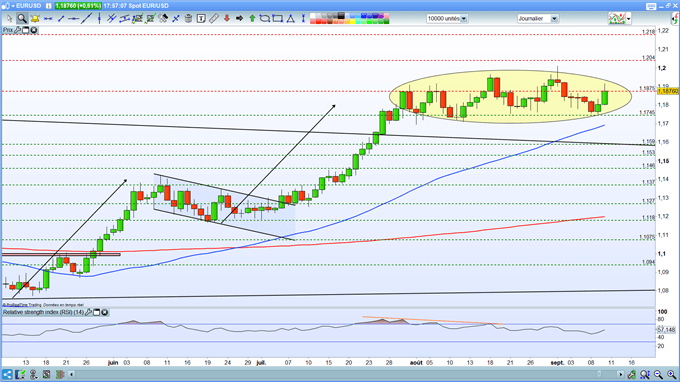Open RSI indicator wrench settings

pyautogui.click(x=88, y=312)
